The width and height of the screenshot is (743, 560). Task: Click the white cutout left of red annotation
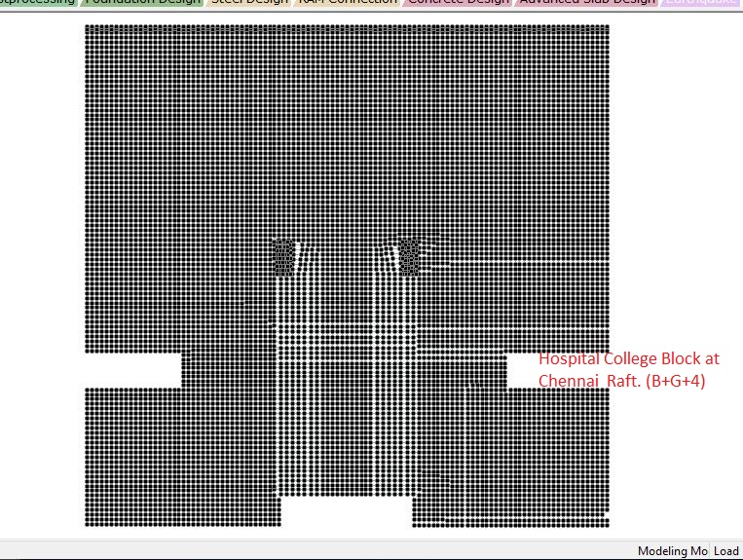point(521,370)
